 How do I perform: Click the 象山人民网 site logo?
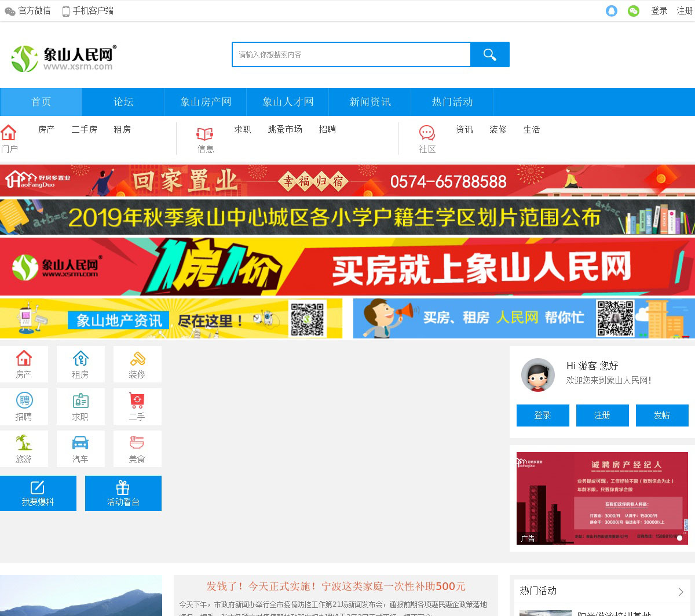(64, 58)
